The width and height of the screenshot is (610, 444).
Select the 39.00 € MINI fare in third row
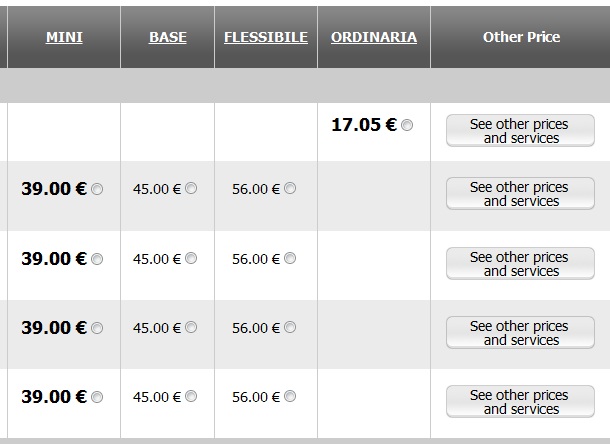point(97,259)
